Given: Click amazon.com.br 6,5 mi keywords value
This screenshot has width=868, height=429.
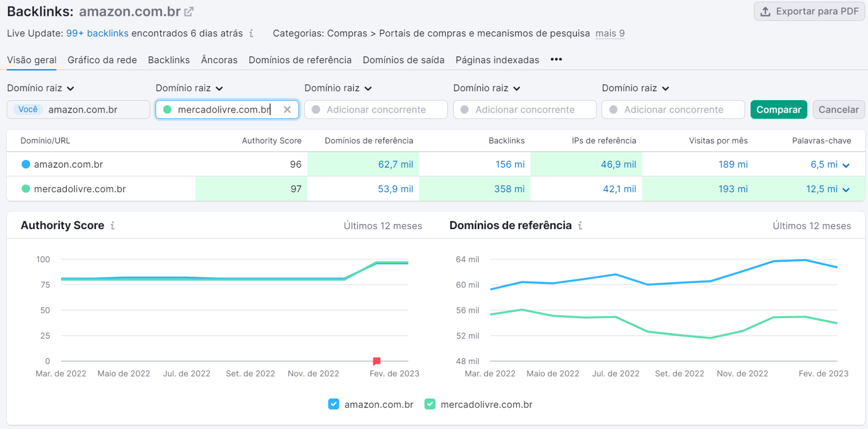Looking at the screenshot, I should point(824,164).
